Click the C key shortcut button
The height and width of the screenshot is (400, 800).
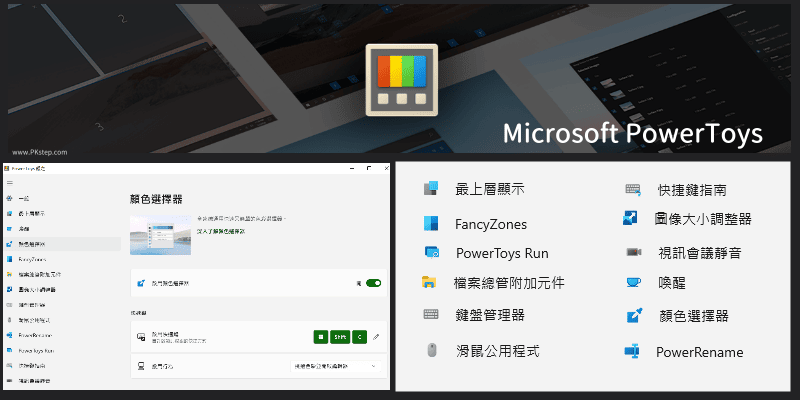[360, 337]
